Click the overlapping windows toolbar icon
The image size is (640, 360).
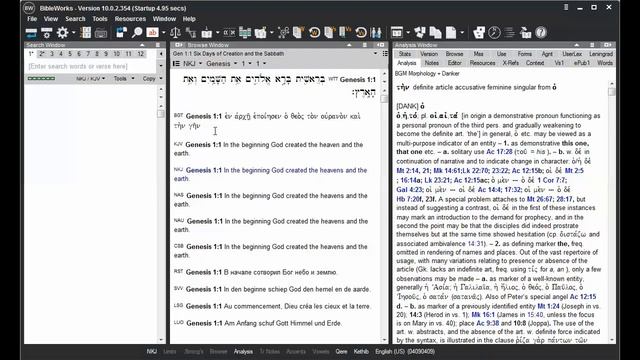click(121, 33)
